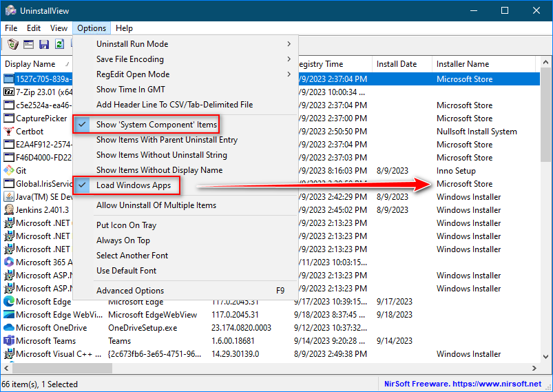This screenshot has width=553, height=392.
Task: Enable Show Time In GMT
Action: (x=185, y=90)
